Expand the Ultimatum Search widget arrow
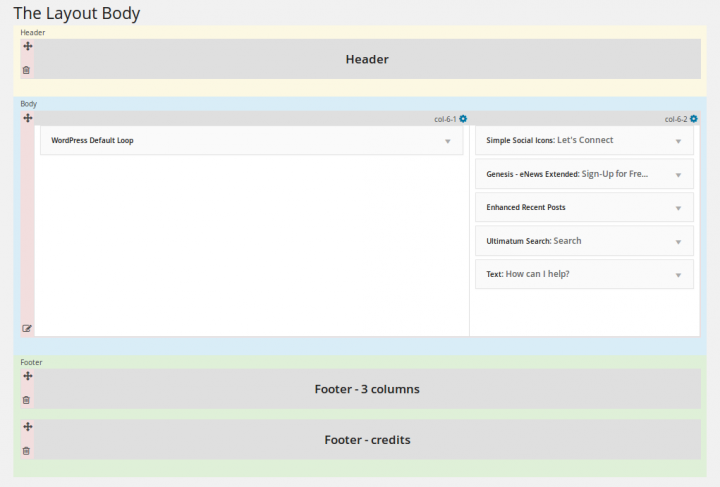720x487 pixels. [x=678, y=242]
